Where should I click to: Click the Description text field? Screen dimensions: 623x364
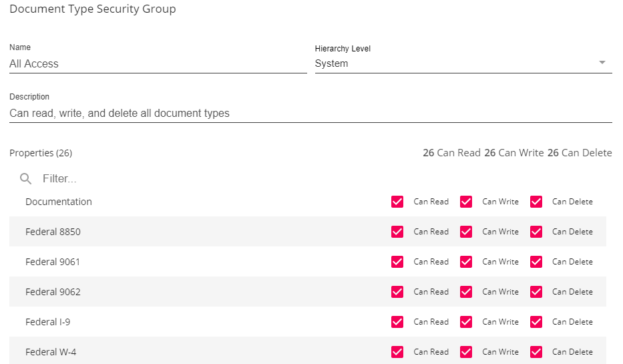pyautogui.click(x=310, y=114)
